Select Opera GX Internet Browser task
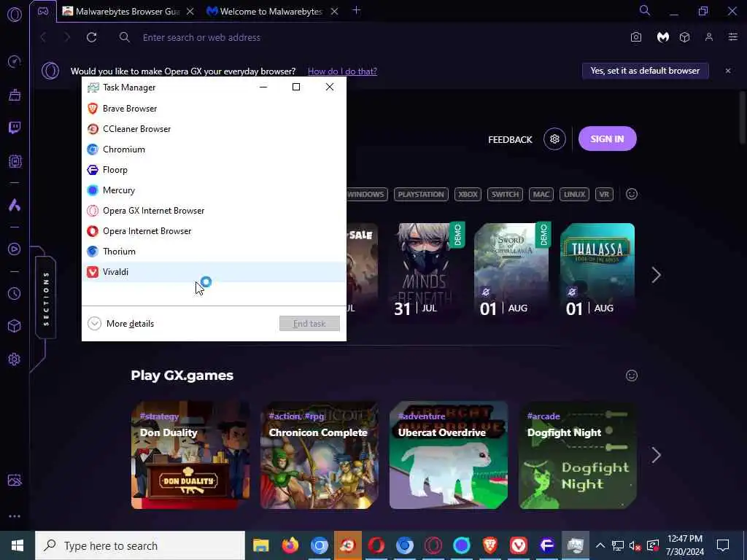 pos(214,211)
